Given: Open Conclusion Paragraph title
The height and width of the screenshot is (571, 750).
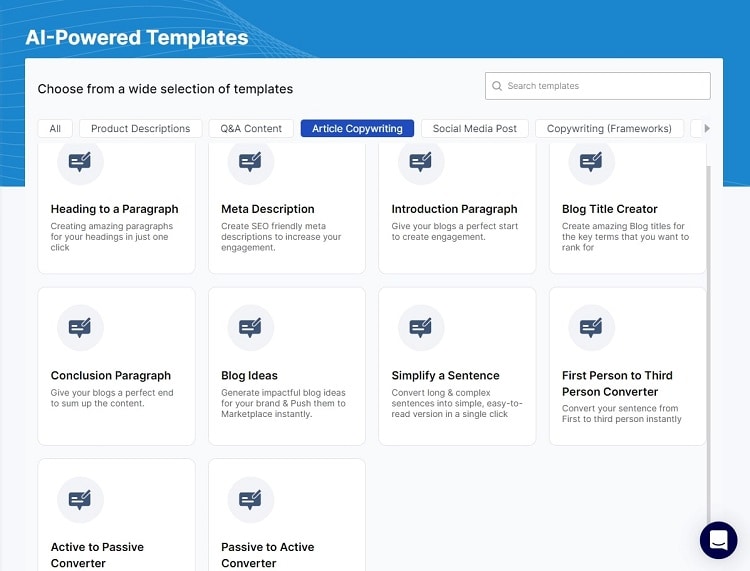Looking at the screenshot, I should pos(110,375).
